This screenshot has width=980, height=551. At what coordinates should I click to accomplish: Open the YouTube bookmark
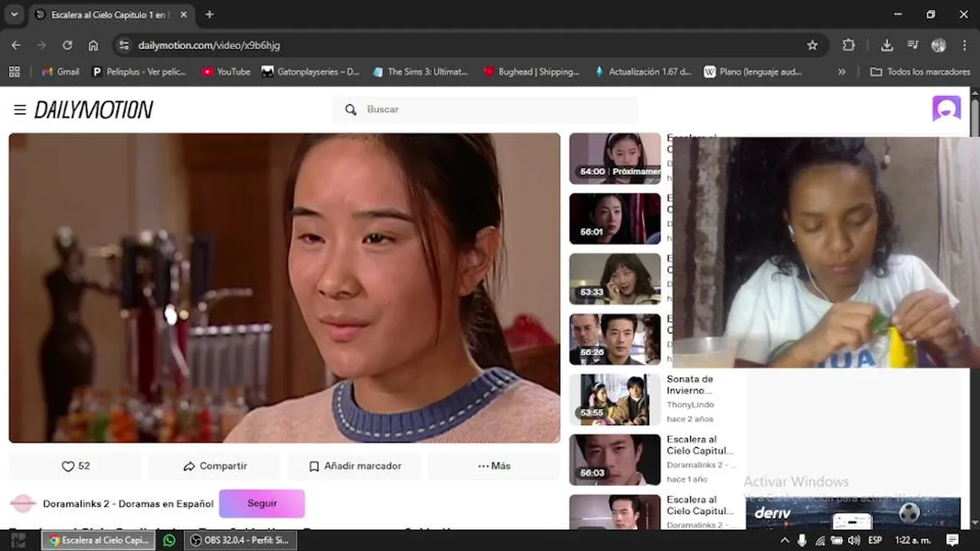click(226, 71)
